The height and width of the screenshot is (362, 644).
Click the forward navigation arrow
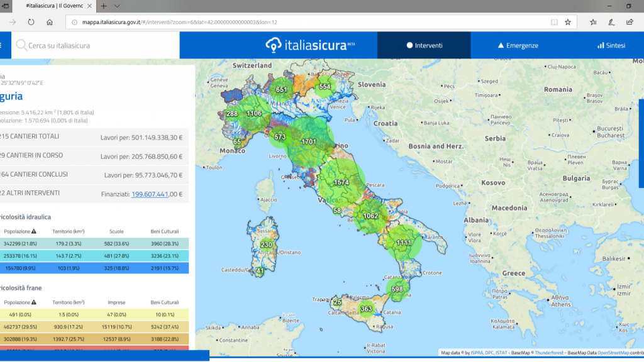click(x=13, y=22)
